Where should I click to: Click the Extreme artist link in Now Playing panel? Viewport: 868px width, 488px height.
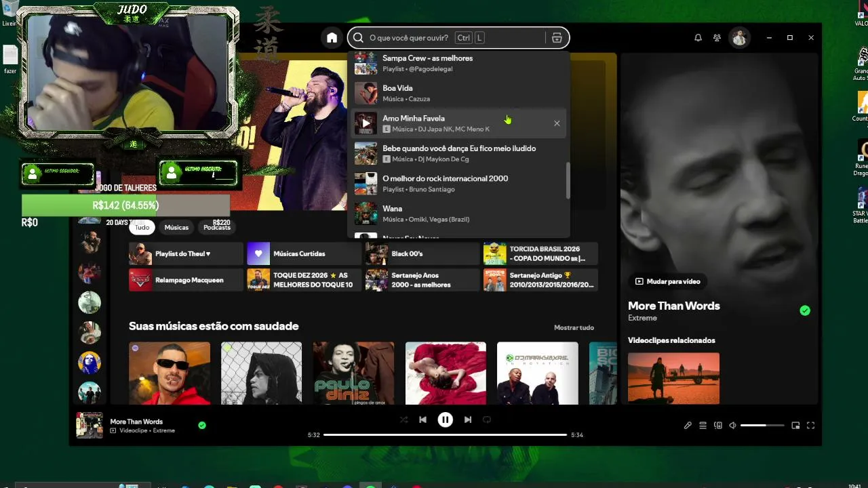click(642, 318)
